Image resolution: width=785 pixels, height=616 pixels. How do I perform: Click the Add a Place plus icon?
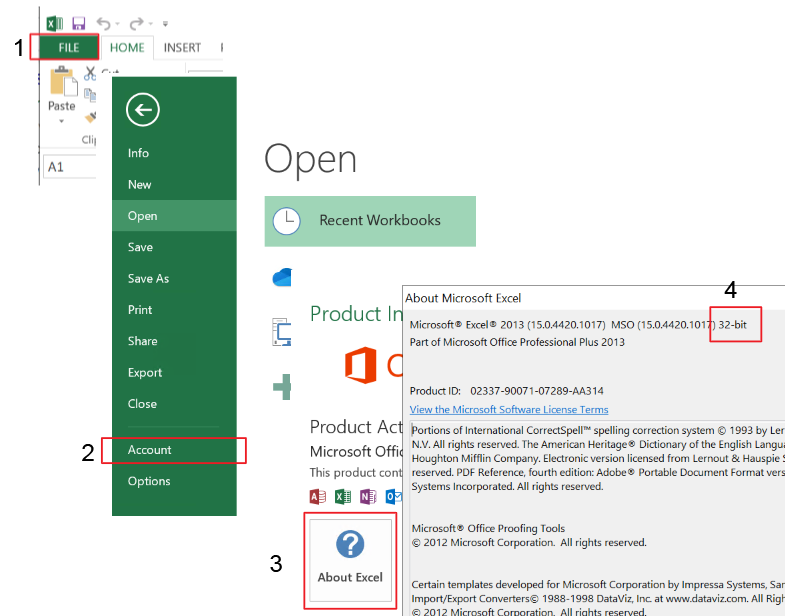(x=282, y=387)
